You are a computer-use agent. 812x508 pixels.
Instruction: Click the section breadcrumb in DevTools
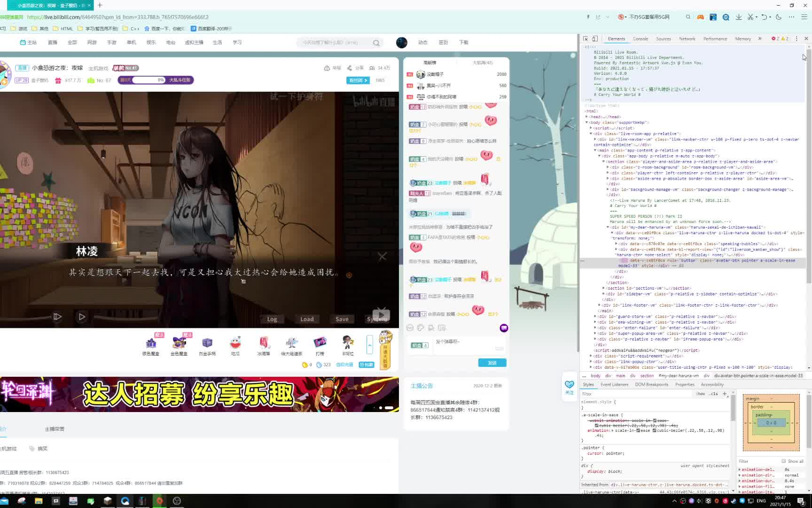click(x=647, y=376)
